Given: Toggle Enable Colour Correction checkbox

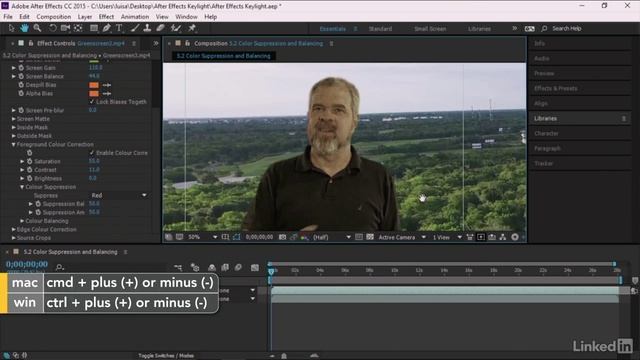Looking at the screenshot, I should click(92, 153).
